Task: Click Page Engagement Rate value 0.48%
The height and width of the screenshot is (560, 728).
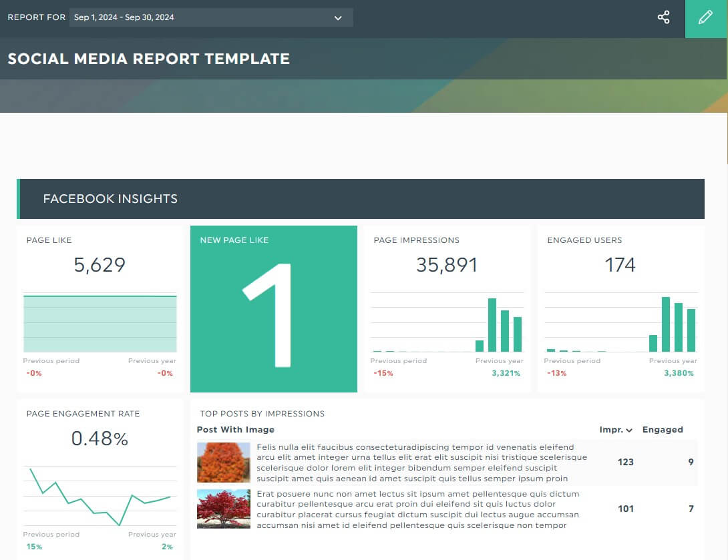Action: [x=100, y=439]
